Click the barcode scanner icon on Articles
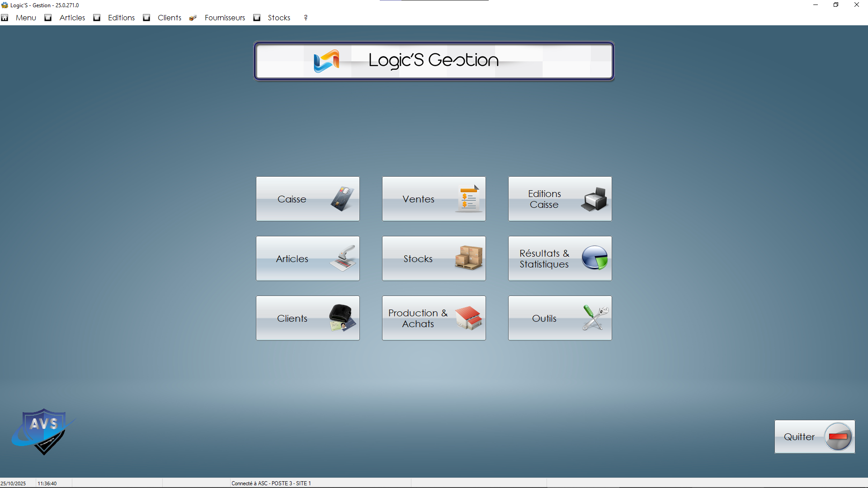 coord(343,258)
